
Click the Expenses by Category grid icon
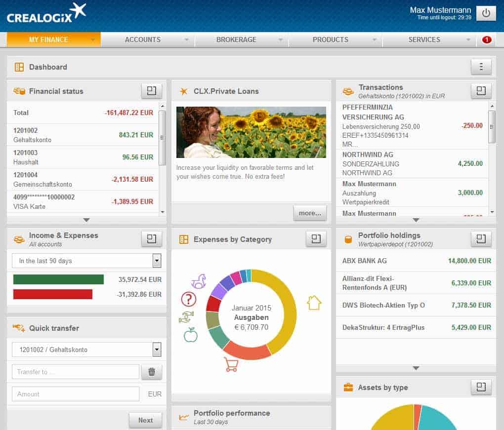(184, 239)
